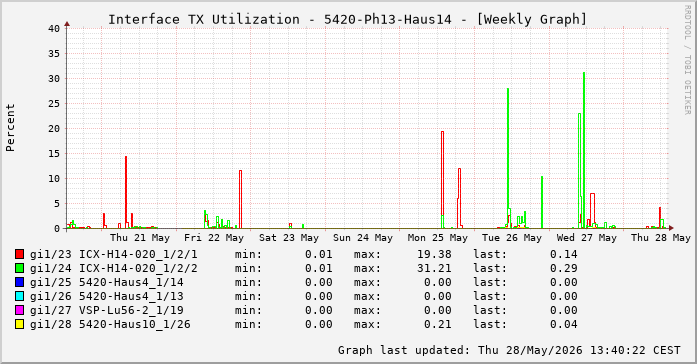Click the Tue 26 May axis label
The width and height of the screenshot is (697, 364).
512,238
